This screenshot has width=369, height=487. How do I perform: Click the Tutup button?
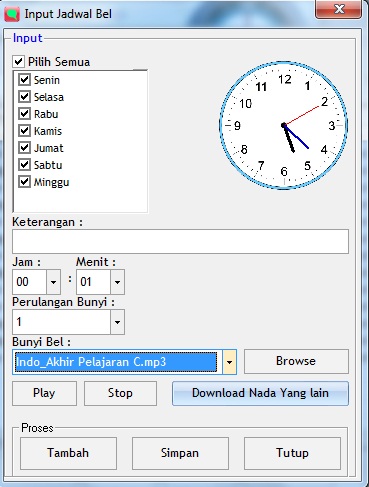click(x=292, y=453)
